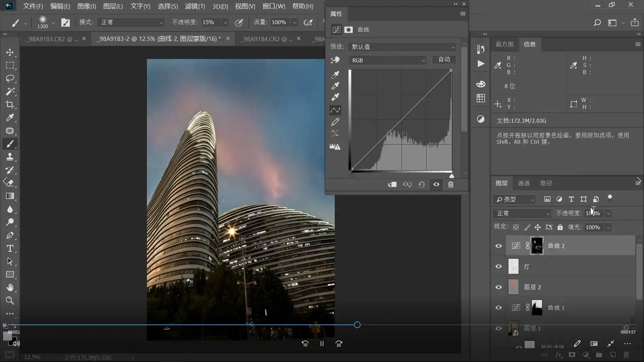Image resolution: width=644 pixels, height=362 pixels.
Task: Open the RGB channel dropdown
Action: pyautogui.click(x=387, y=60)
